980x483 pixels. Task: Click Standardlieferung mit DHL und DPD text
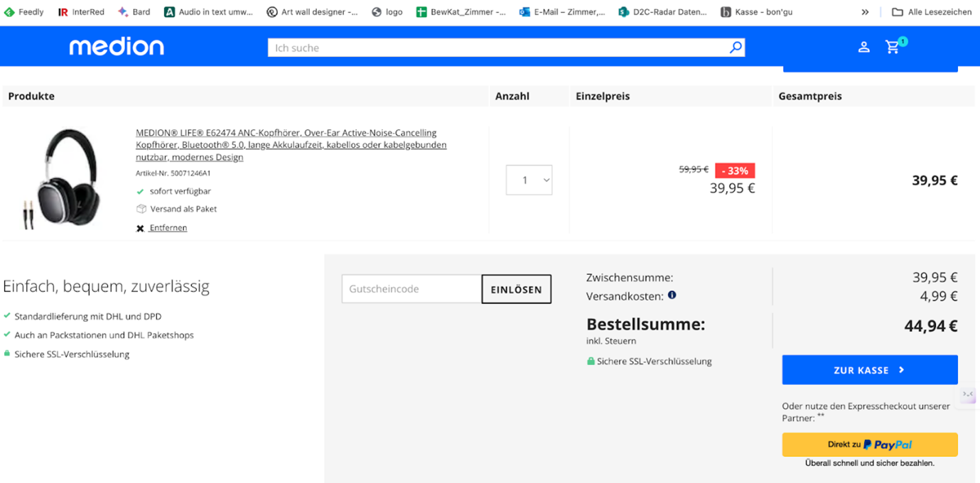[x=88, y=316]
